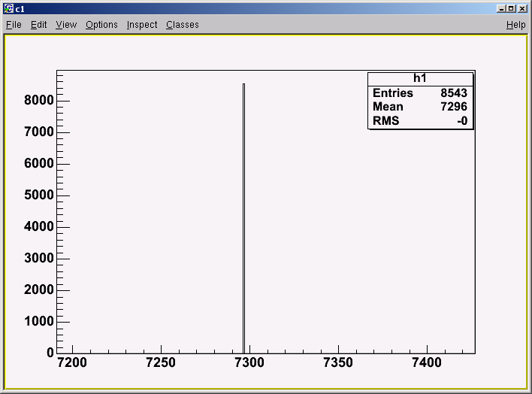Click the 6000 label on the y-axis
The width and height of the screenshot is (532, 394).
click(x=38, y=163)
